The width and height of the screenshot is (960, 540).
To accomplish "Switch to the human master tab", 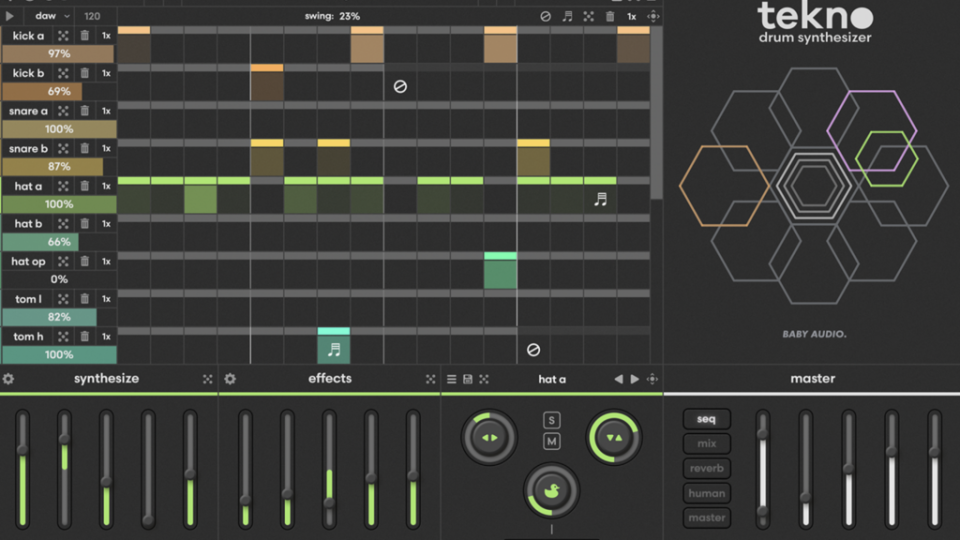I will (x=707, y=493).
